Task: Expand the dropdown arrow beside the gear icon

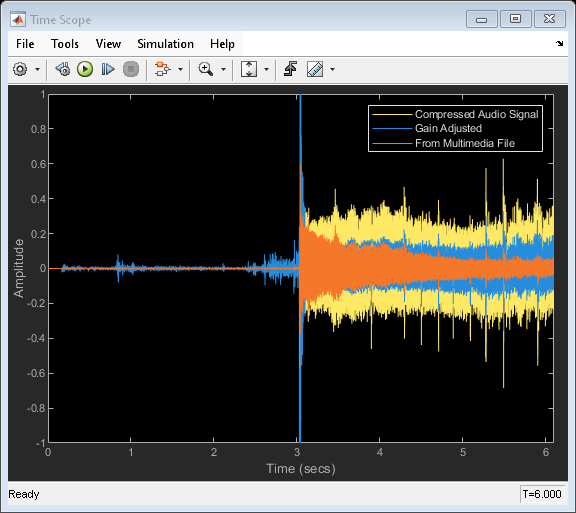Action: point(37,69)
